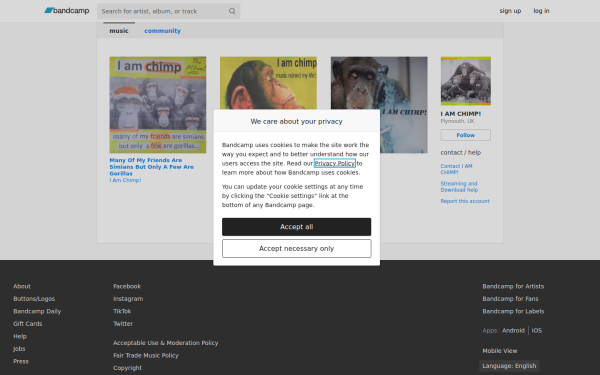
Task: Open the Android app link
Action: [513, 331]
